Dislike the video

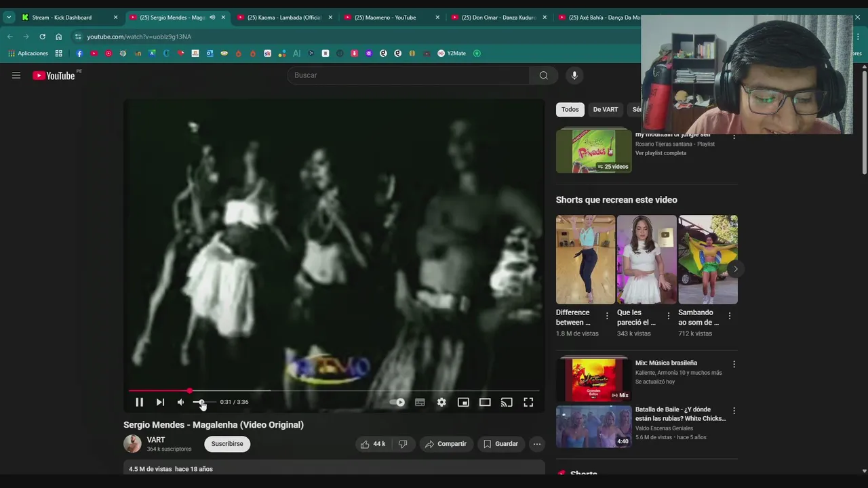click(403, 444)
